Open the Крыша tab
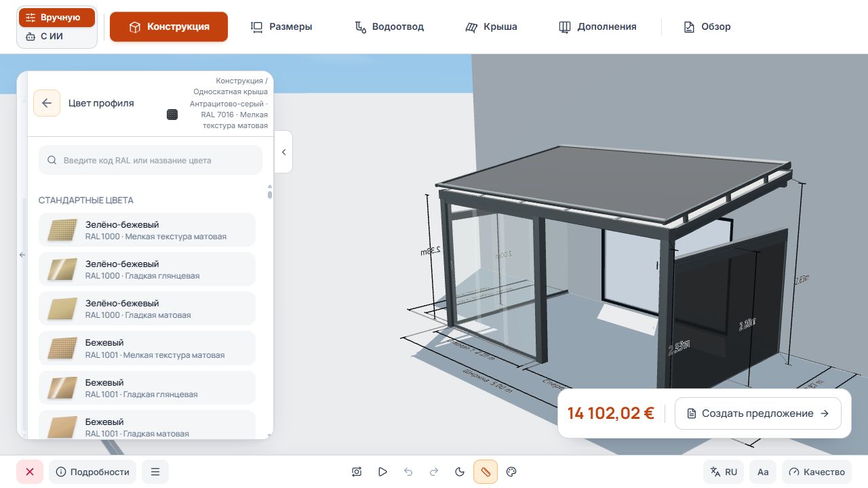 click(491, 27)
